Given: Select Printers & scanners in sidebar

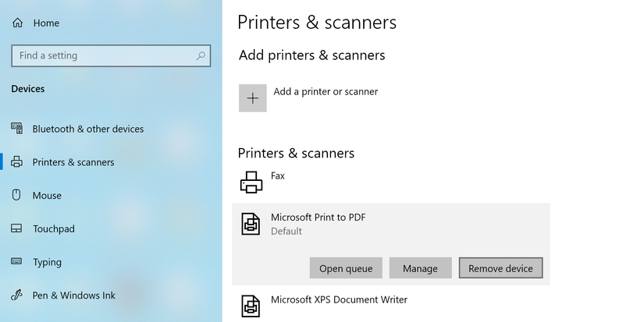Looking at the screenshot, I should (73, 162).
